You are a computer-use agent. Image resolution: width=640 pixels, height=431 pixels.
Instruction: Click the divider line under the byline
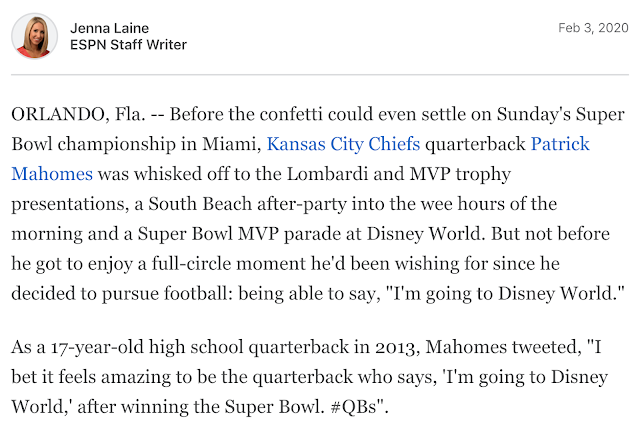click(x=320, y=75)
